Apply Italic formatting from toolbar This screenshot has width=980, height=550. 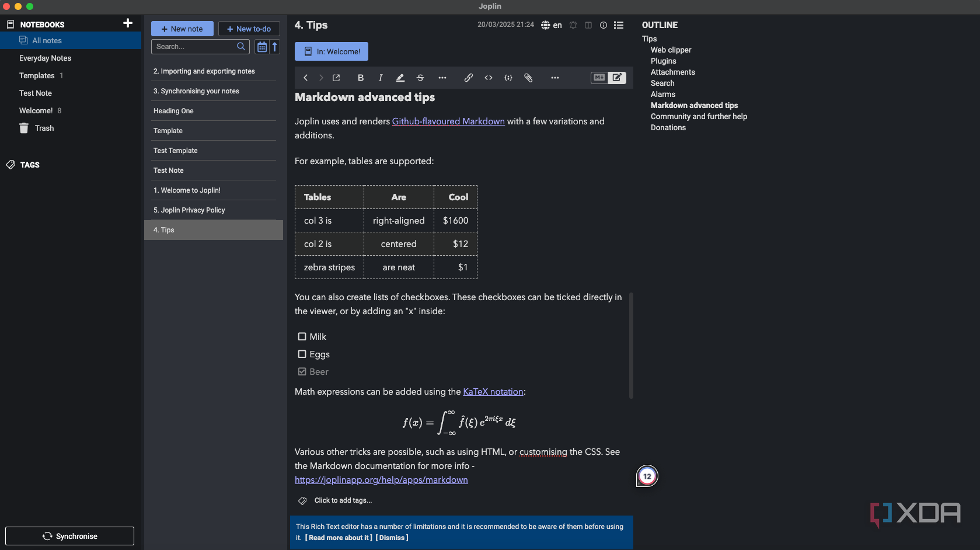(381, 78)
